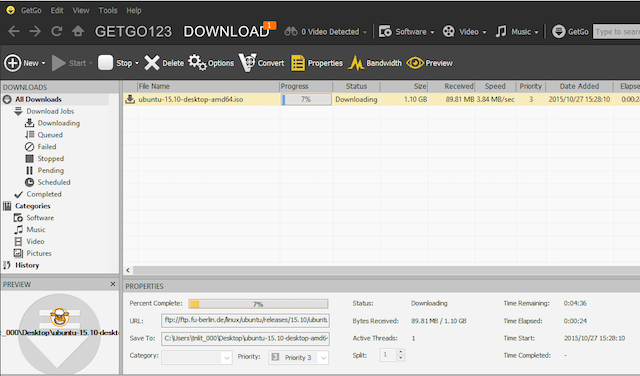Screen dimensions: 640x376
Task: Select the Video category in sidebar
Action: tap(35, 241)
